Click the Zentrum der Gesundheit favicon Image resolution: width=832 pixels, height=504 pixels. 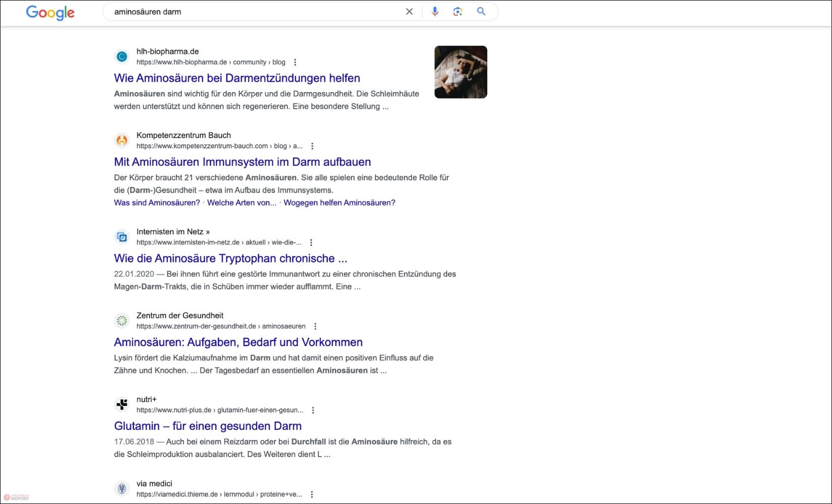[x=122, y=321]
